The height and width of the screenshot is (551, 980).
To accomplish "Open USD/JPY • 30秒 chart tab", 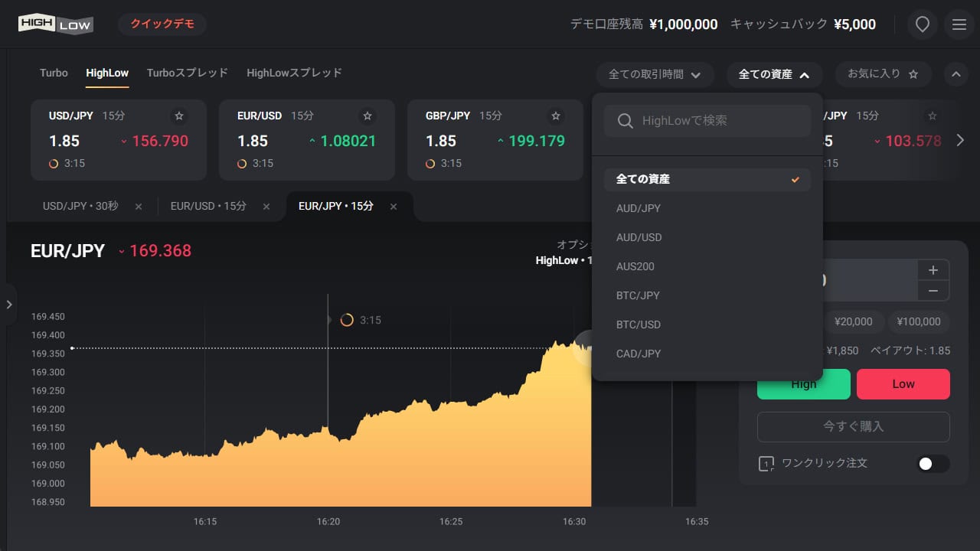I will click(80, 207).
